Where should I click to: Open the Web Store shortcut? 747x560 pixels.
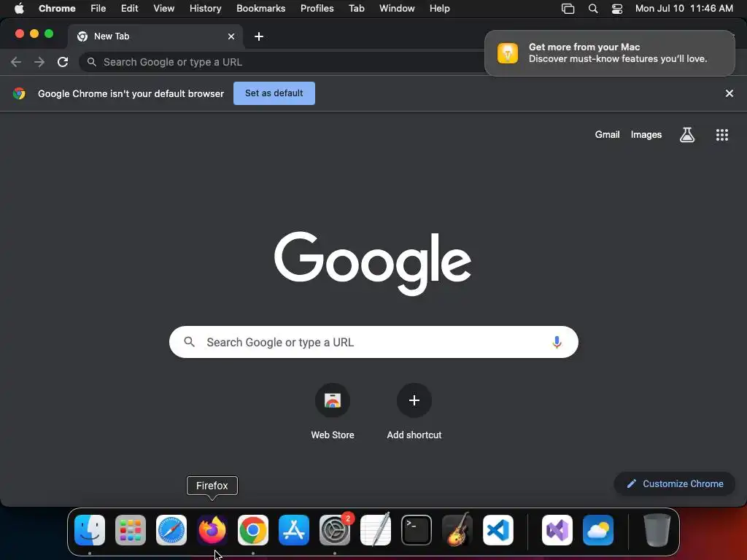coord(333,412)
